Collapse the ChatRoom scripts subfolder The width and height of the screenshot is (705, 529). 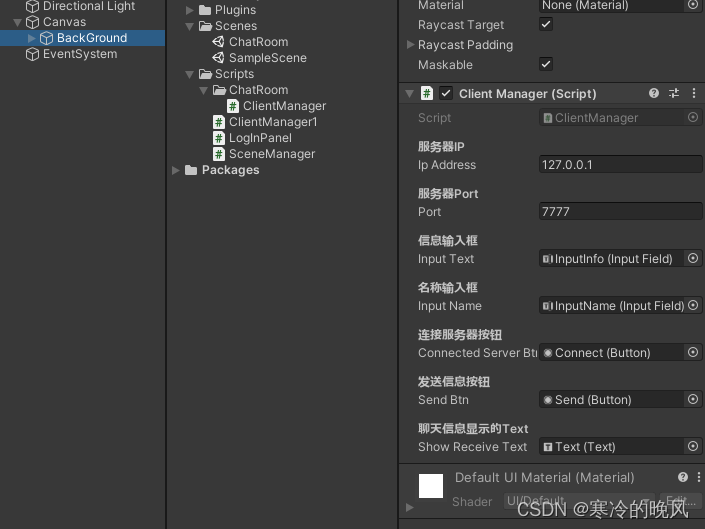click(204, 90)
